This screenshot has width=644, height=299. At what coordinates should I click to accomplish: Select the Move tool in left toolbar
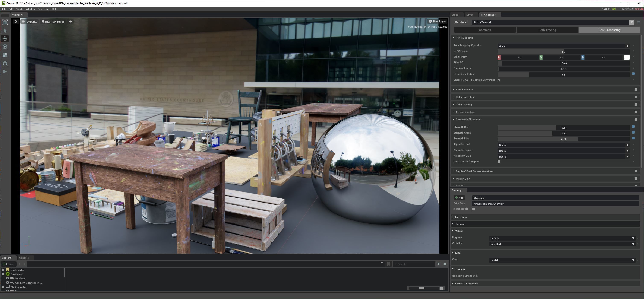[5, 39]
